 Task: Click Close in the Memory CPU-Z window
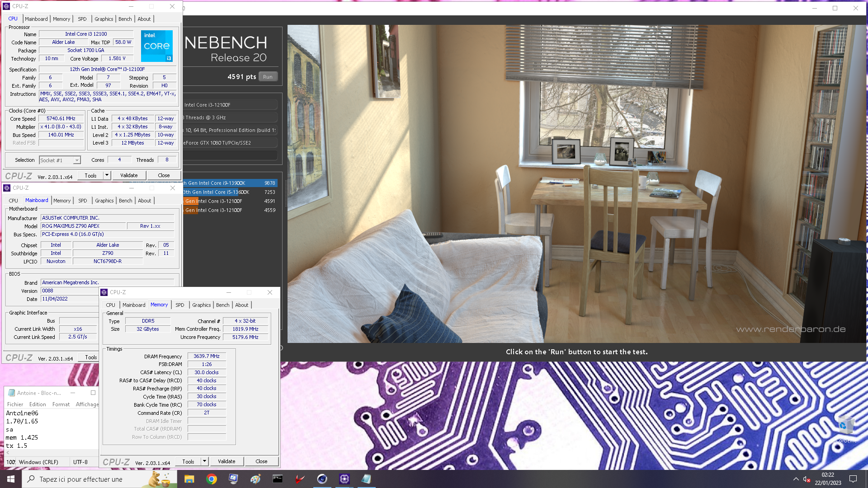[x=261, y=461]
